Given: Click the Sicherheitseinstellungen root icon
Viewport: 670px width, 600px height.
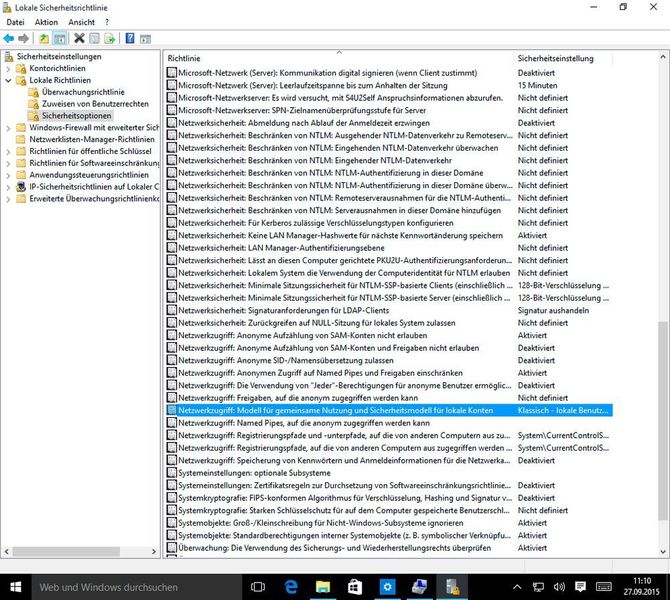Looking at the screenshot, I should point(9,56).
